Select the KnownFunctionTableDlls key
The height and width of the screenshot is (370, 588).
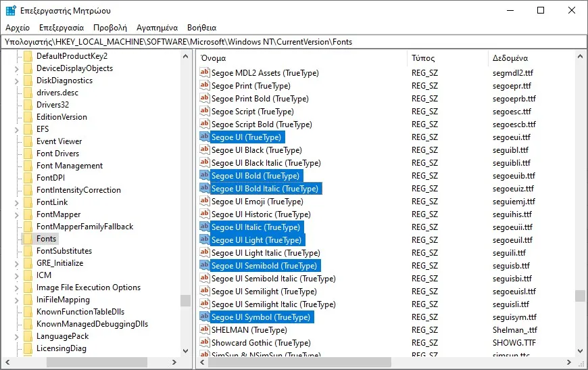pos(80,312)
